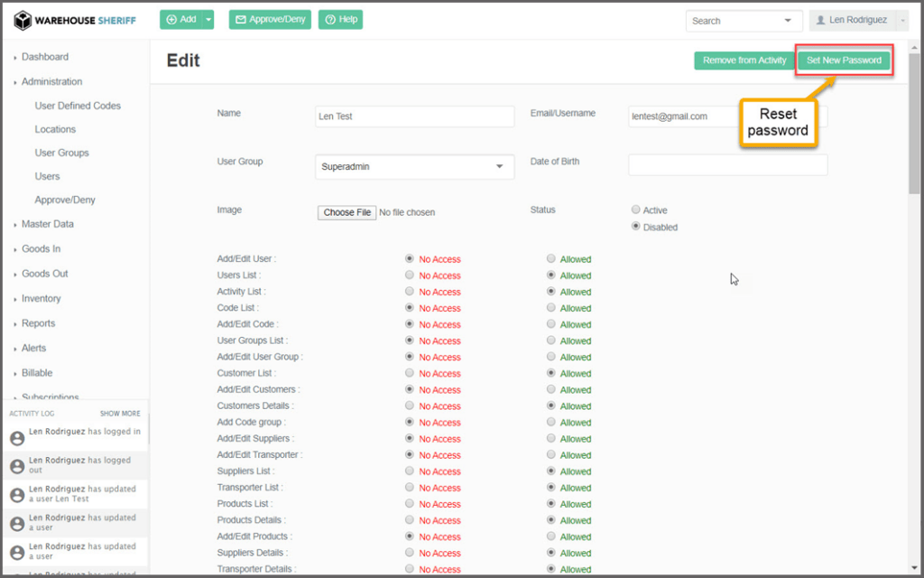Click the user silhouette icon beside Len Rodriguez
924x578 pixels.
(x=820, y=20)
